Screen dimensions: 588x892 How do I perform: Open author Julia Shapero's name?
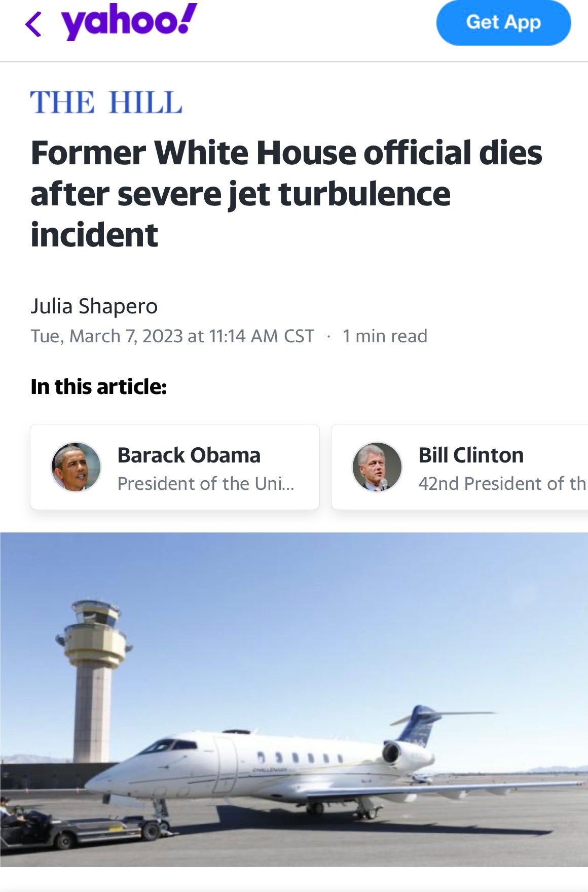pyautogui.click(x=94, y=306)
